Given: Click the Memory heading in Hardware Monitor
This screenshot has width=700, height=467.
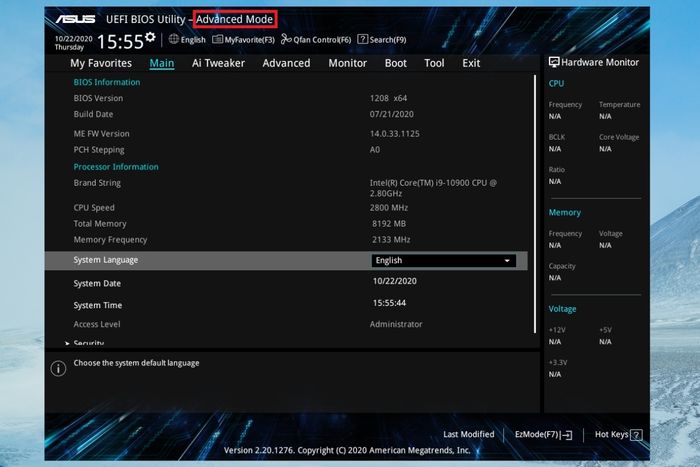Looking at the screenshot, I should click(565, 213).
